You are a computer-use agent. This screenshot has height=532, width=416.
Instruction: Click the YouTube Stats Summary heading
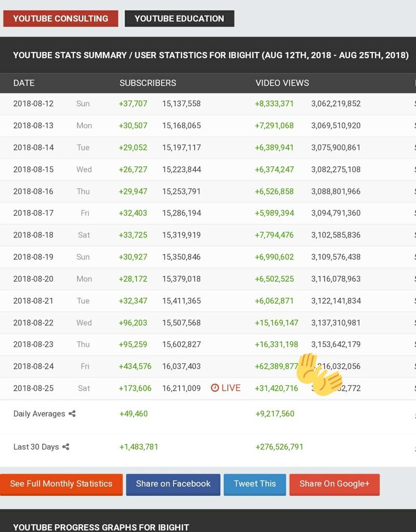[x=211, y=55]
